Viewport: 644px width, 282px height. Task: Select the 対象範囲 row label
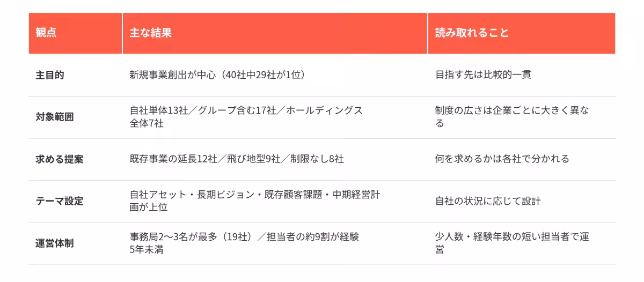tap(55, 117)
